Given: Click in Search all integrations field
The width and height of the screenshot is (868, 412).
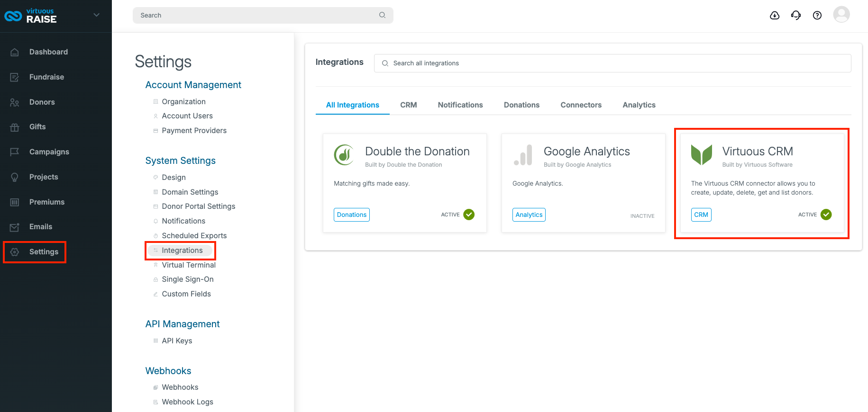Looking at the screenshot, I should point(612,63).
